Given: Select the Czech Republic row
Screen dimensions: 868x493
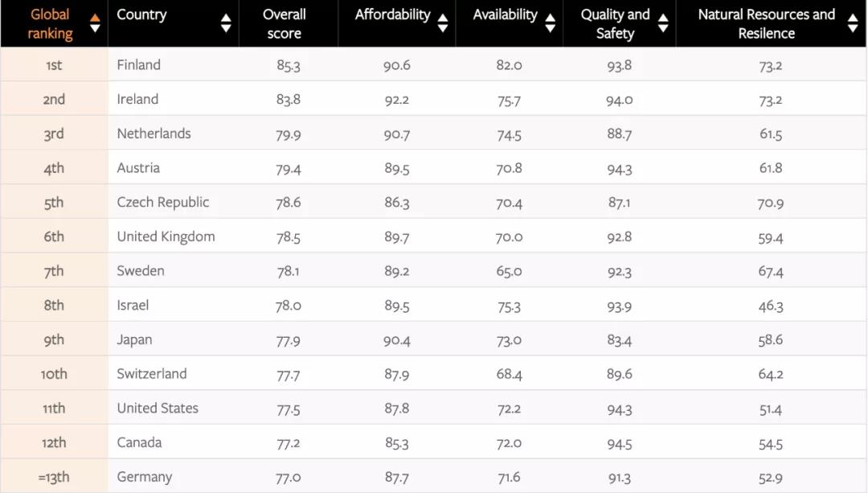Looking at the screenshot, I should [434, 202].
